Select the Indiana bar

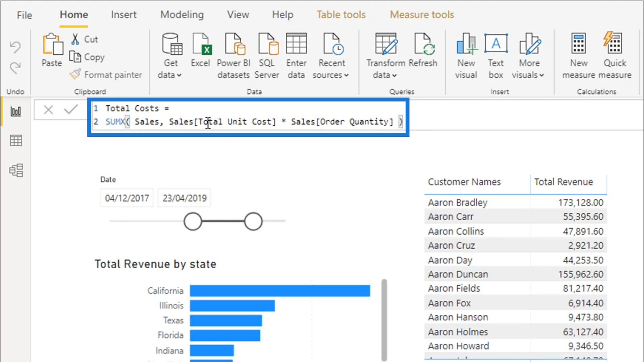[212, 350]
